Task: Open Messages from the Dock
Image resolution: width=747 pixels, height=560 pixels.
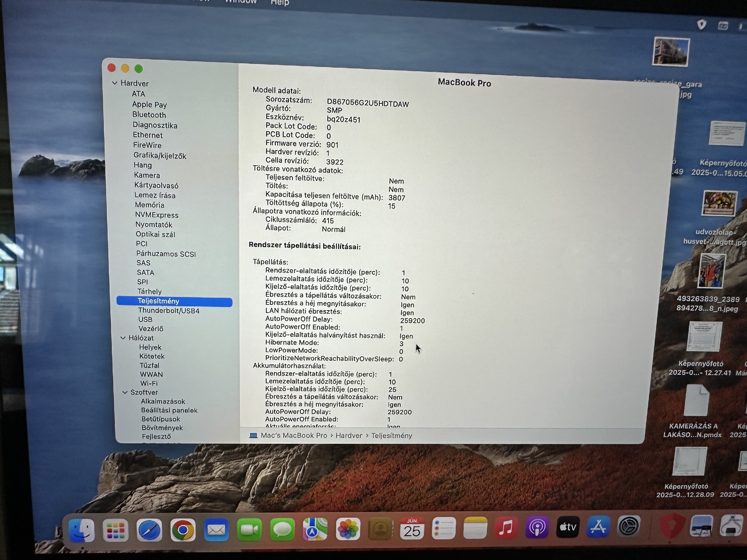Action: [282, 529]
